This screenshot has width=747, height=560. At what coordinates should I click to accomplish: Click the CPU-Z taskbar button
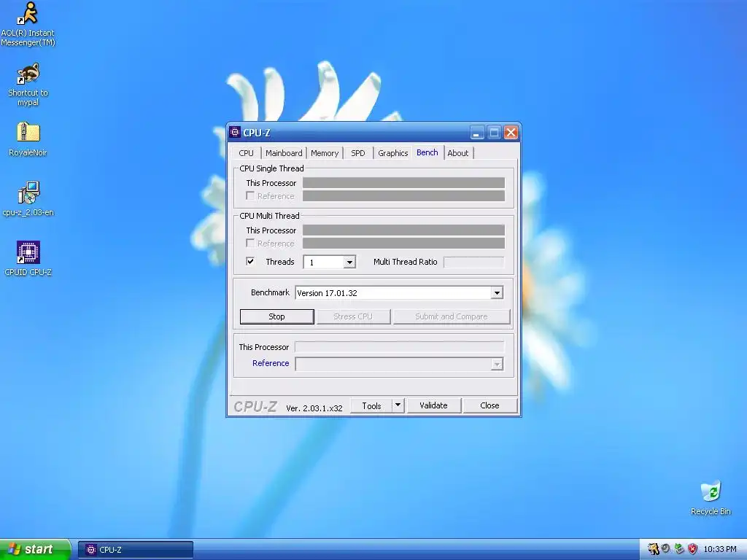(x=136, y=550)
